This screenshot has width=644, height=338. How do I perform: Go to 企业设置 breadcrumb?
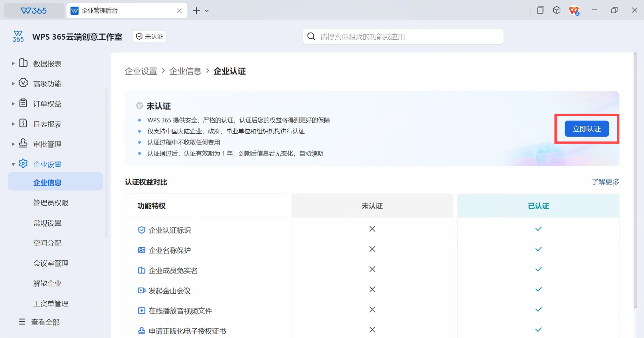click(x=141, y=71)
